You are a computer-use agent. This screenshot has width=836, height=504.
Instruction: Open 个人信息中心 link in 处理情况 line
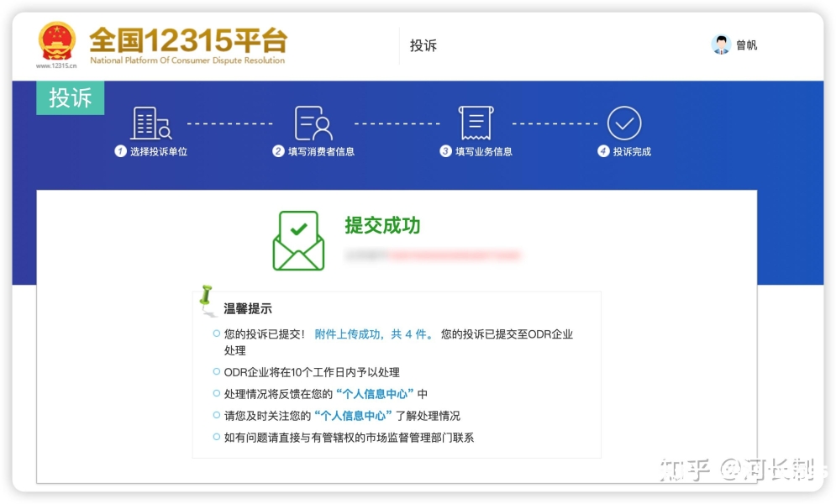[375, 394]
